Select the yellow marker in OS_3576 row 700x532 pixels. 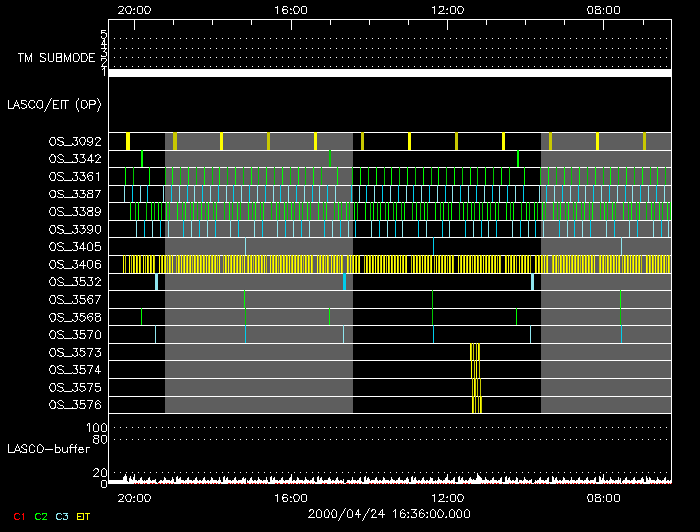[x=476, y=405]
